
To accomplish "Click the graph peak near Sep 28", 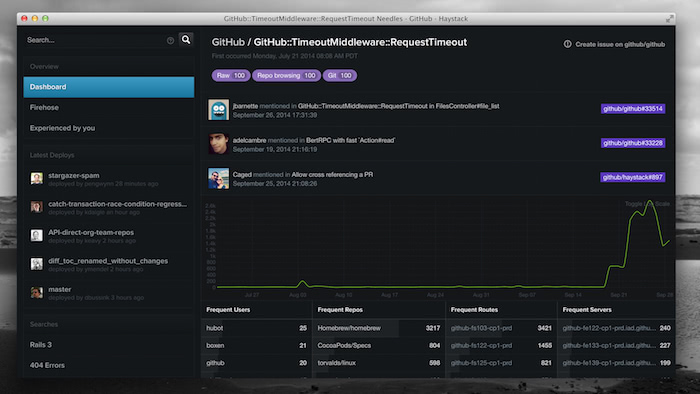I will (650, 202).
